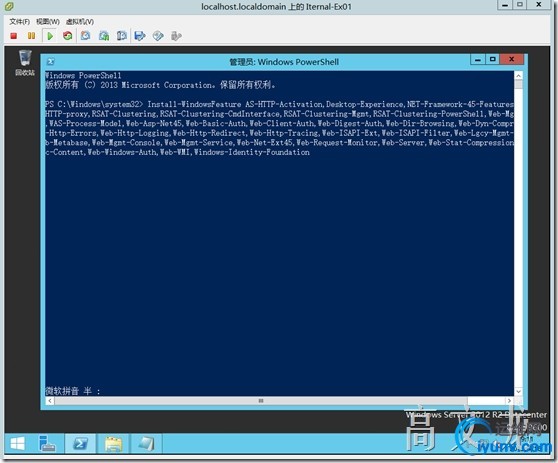
Task: Open the 虚拟机(V) menu
Action: click(x=80, y=22)
